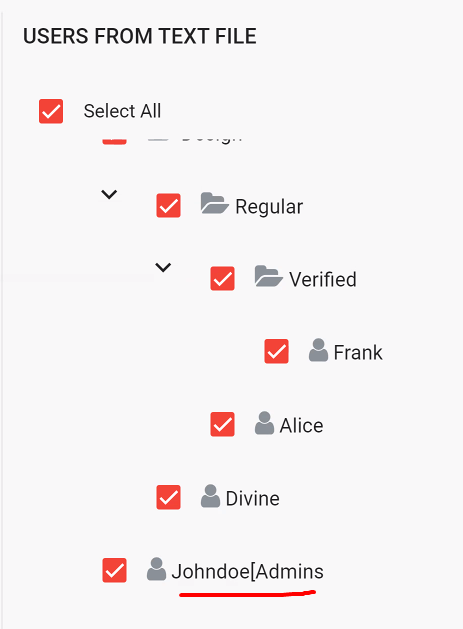The image size is (463, 629).
Task: Toggle the Johndoe[Admins checkbox
Action: [x=114, y=570]
